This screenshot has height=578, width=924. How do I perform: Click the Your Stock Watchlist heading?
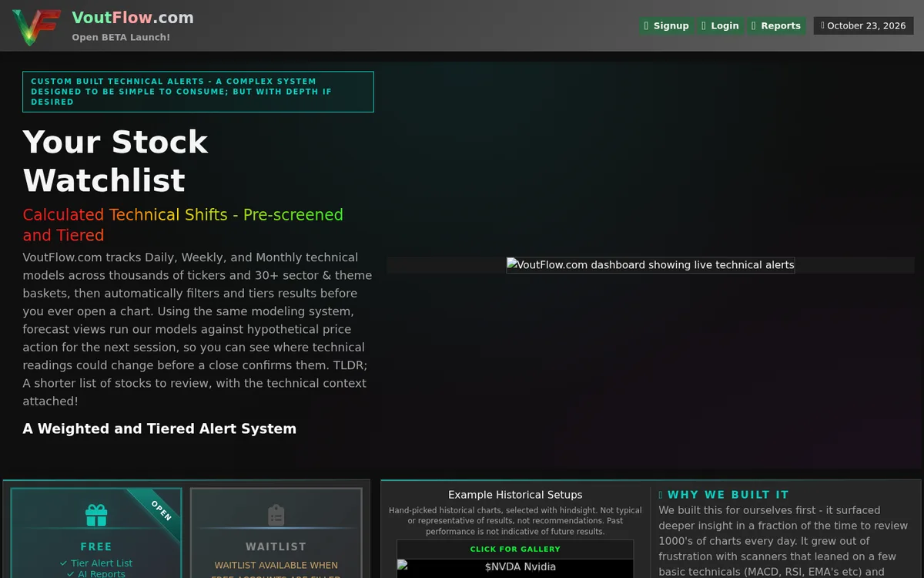[115, 161]
